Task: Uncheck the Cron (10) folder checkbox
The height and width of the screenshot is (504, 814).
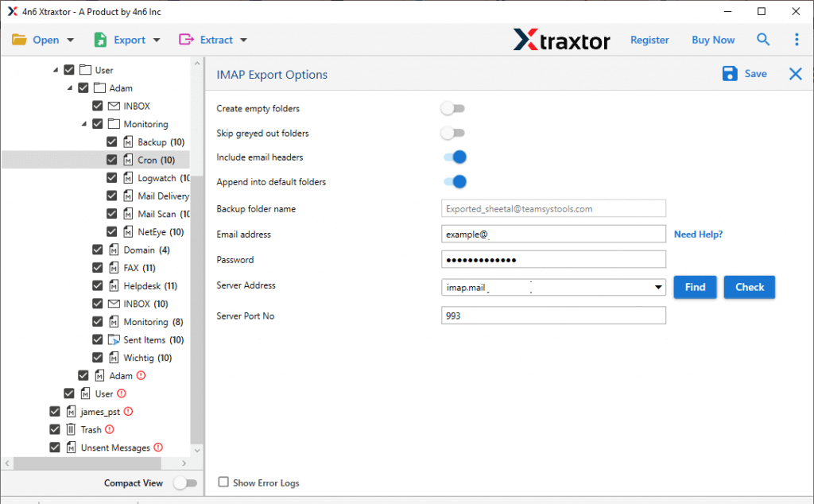Action: (111, 159)
